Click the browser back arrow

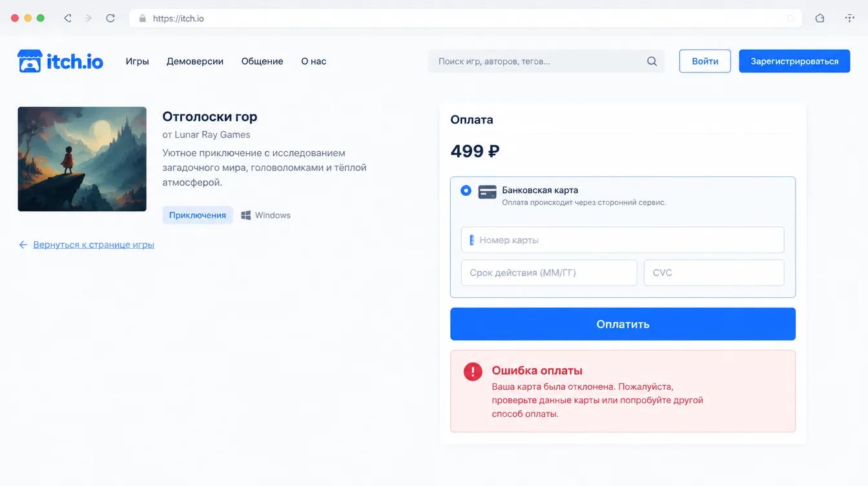[x=68, y=18]
